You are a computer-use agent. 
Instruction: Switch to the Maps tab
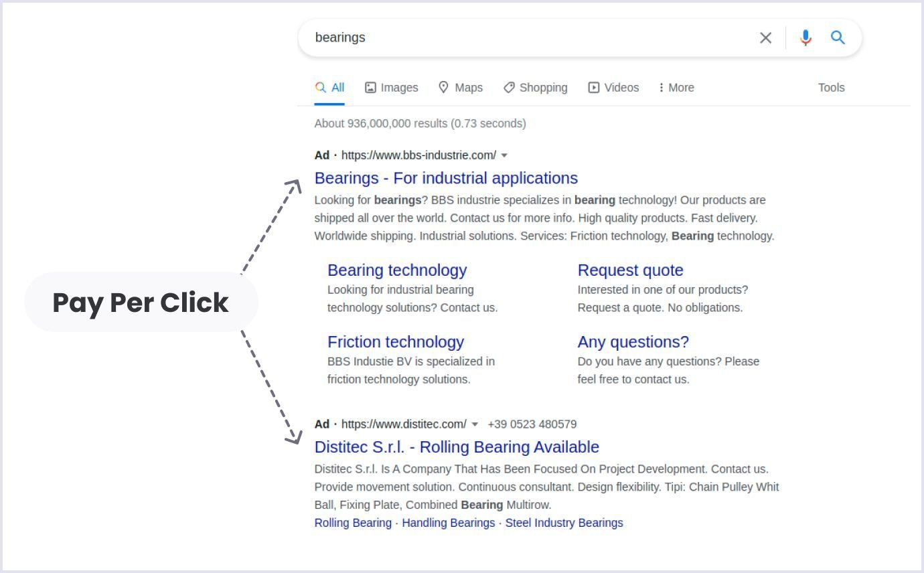[x=461, y=88]
